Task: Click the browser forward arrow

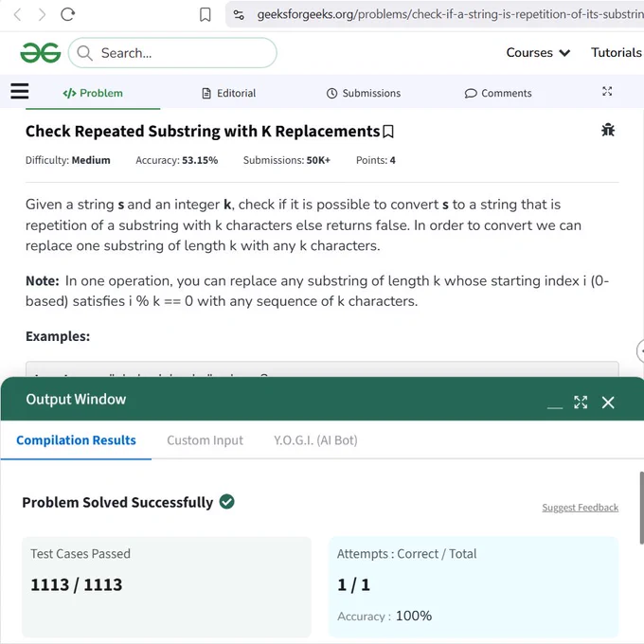Action: point(42,15)
